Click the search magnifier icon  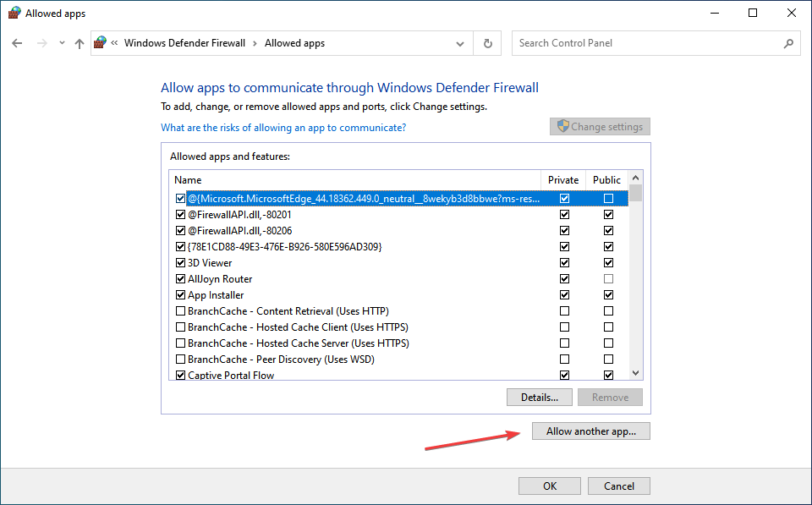(x=788, y=43)
